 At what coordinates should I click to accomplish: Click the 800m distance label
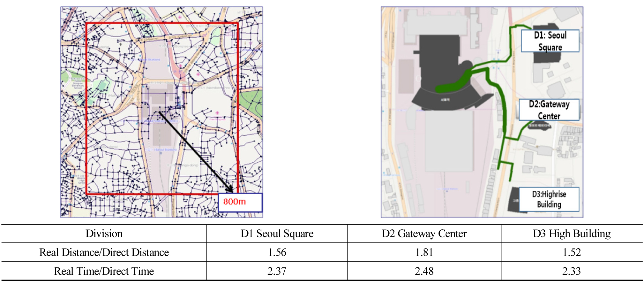[x=240, y=202]
